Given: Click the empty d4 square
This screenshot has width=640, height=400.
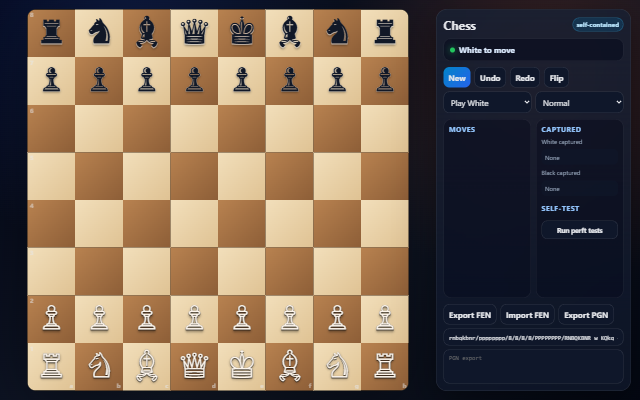Looking at the screenshot, I should 194,224.
